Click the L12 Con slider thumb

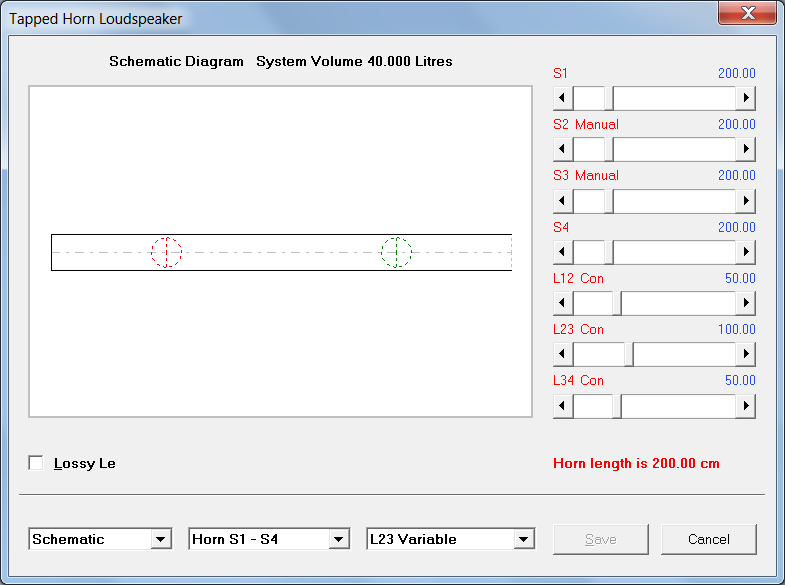click(x=617, y=303)
